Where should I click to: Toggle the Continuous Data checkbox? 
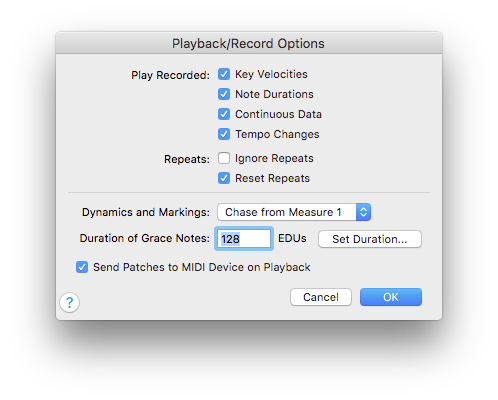tap(224, 114)
